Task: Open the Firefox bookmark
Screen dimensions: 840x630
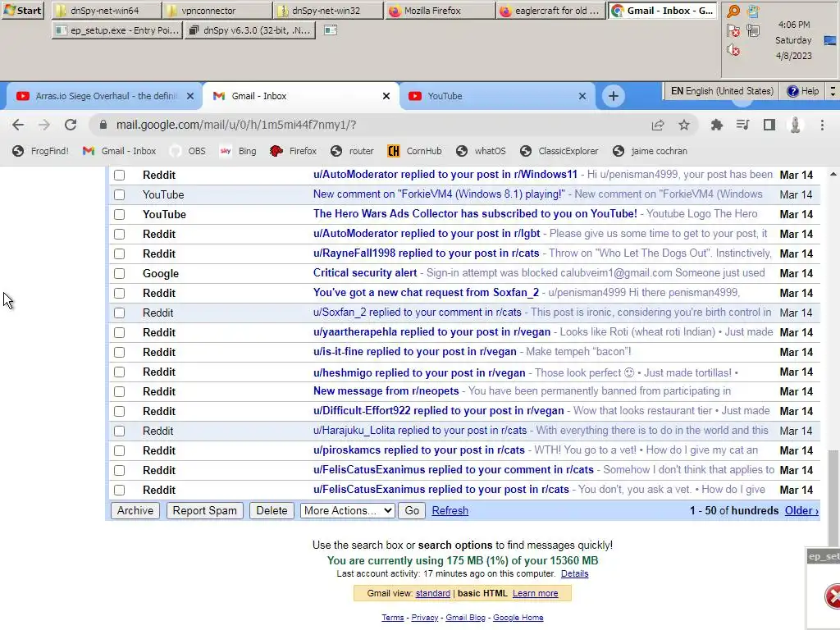Action: point(294,151)
